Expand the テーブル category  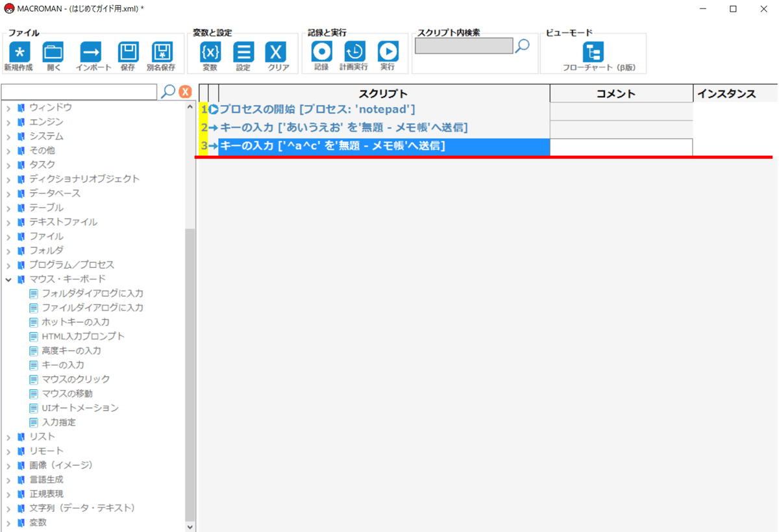tap(8, 208)
